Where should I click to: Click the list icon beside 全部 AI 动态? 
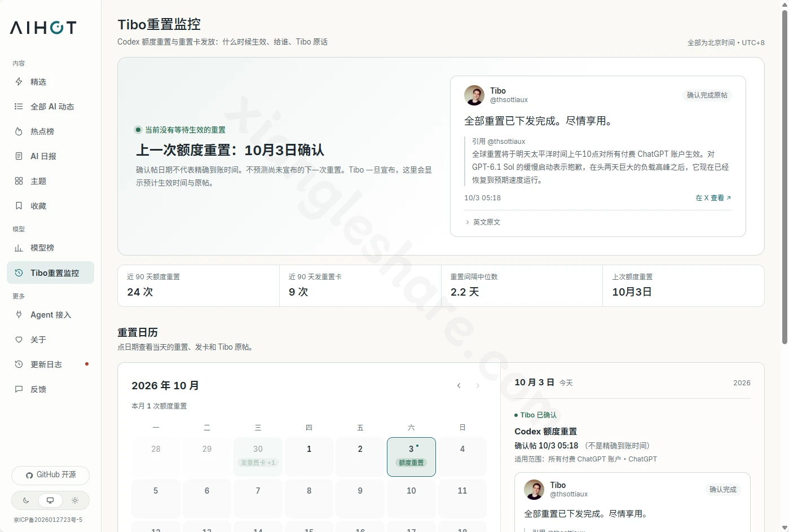[x=19, y=107]
